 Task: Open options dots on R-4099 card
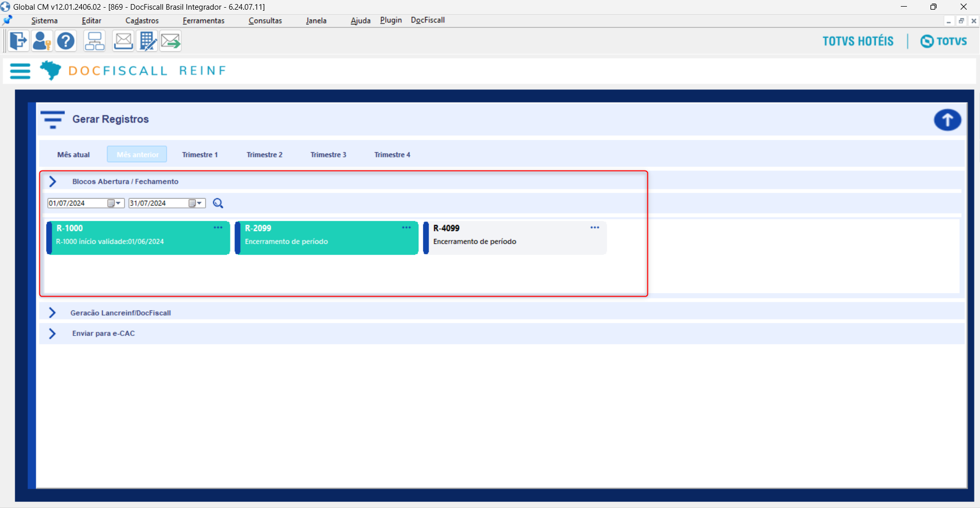pyautogui.click(x=595, y=228)
